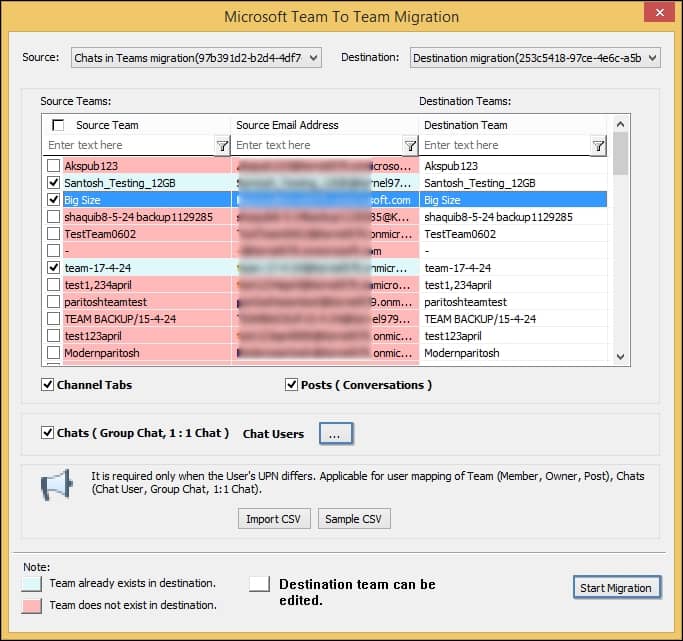The height and width of the screenshot is (641, 683).
Task: Check the TEAM BACKUP/15-4-24 checkbox
Action: (x=54, y=318)
